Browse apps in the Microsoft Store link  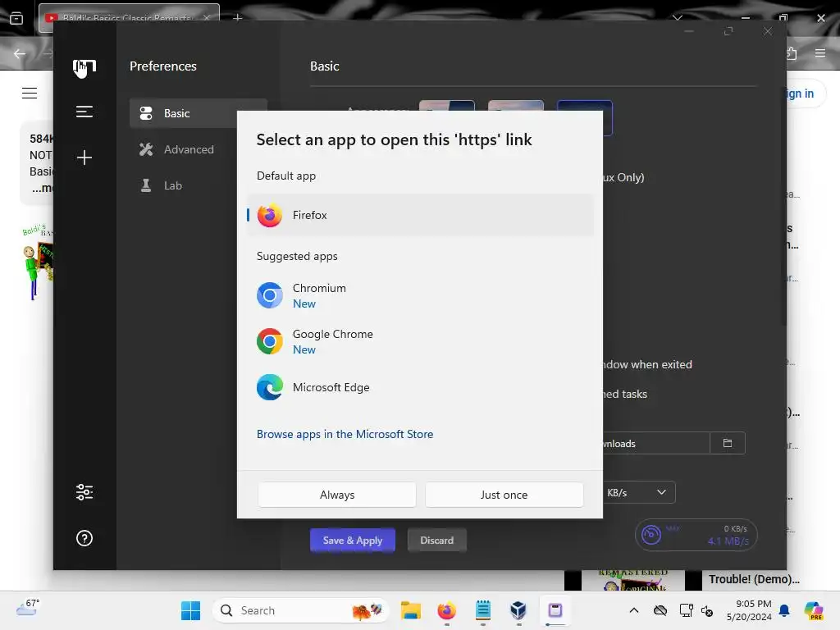point(345,434)
